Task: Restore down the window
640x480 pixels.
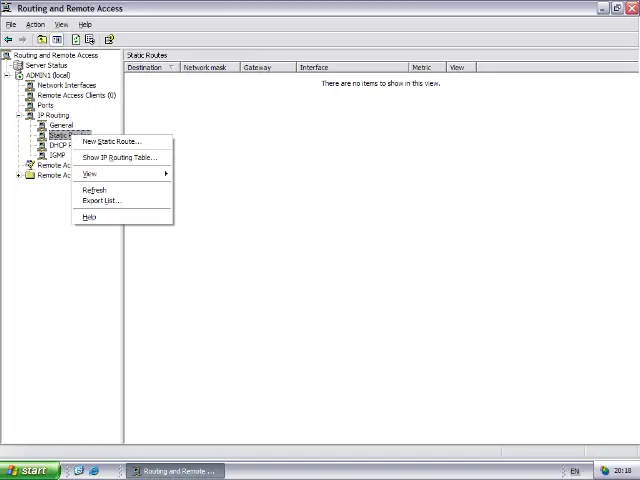Action: pyautogui.click(x=618, y=8)
